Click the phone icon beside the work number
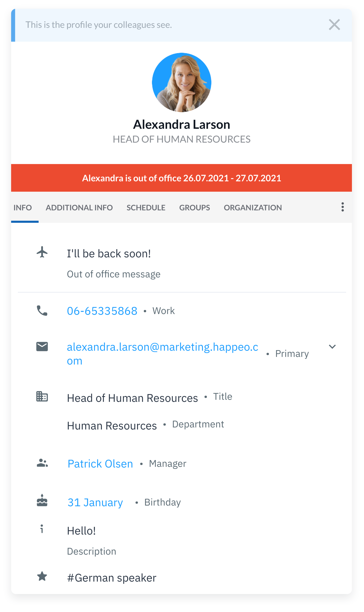 (42, 310)
